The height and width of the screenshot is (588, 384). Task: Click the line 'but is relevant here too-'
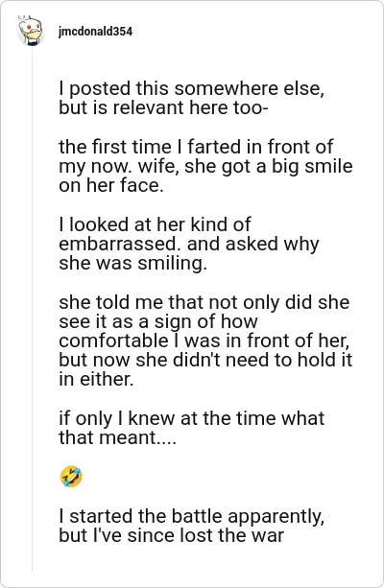(163, 108)
